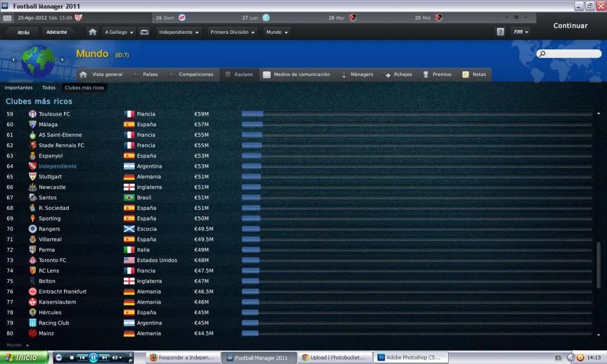Click the fixture badge next to 27 Lun

coord(266,18)
